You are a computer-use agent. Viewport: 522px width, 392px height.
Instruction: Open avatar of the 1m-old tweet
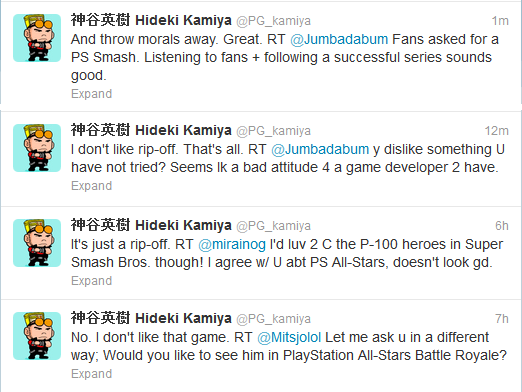tap(37, 38)
